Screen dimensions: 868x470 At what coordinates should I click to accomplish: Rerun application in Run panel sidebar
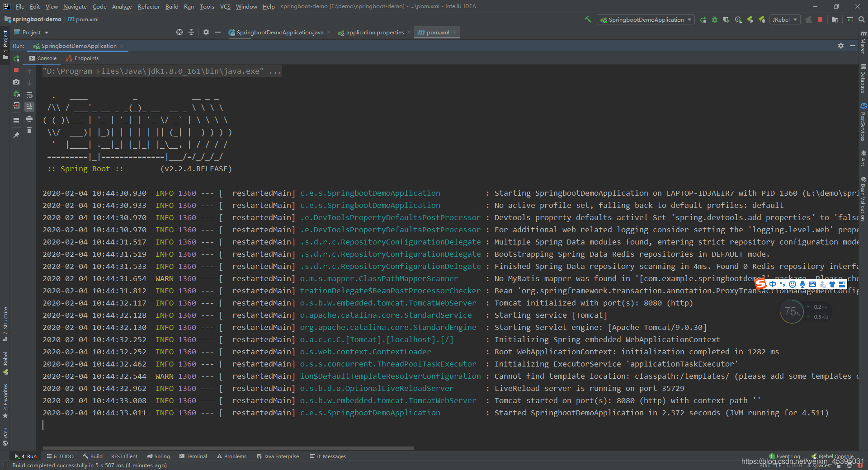point(16,59)
